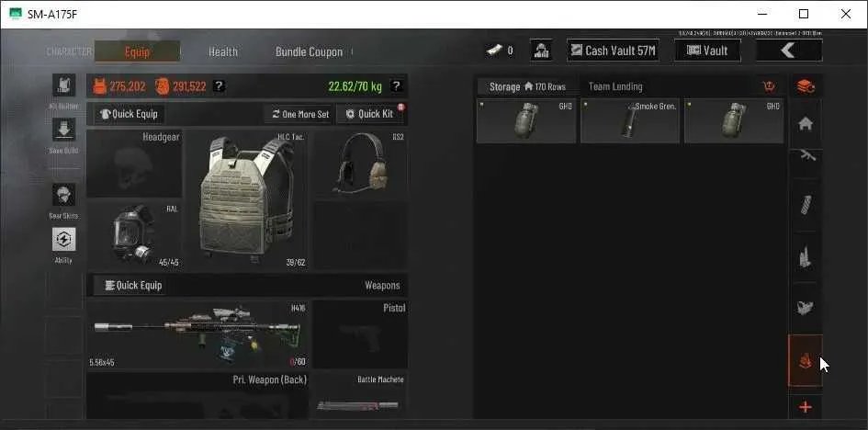Image resolution: width=868 pixels, height=430 pixels.
Task: Click the Save Build download icon
Action: click(x=63, y=130)
